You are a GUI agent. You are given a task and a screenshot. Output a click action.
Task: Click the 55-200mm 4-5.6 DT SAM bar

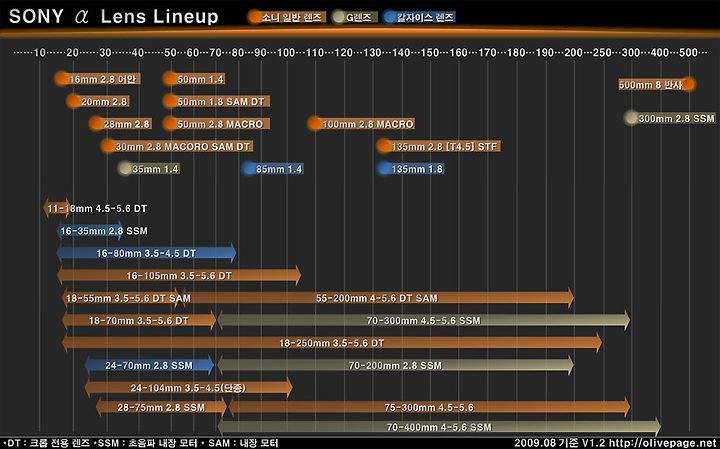377,298
